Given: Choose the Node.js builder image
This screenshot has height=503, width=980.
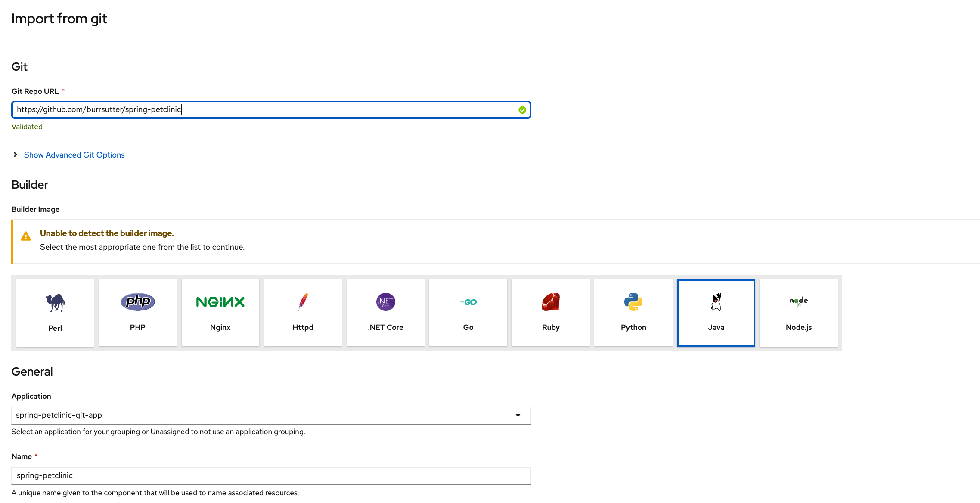Looking at the screenshot, I should [799, 313].
